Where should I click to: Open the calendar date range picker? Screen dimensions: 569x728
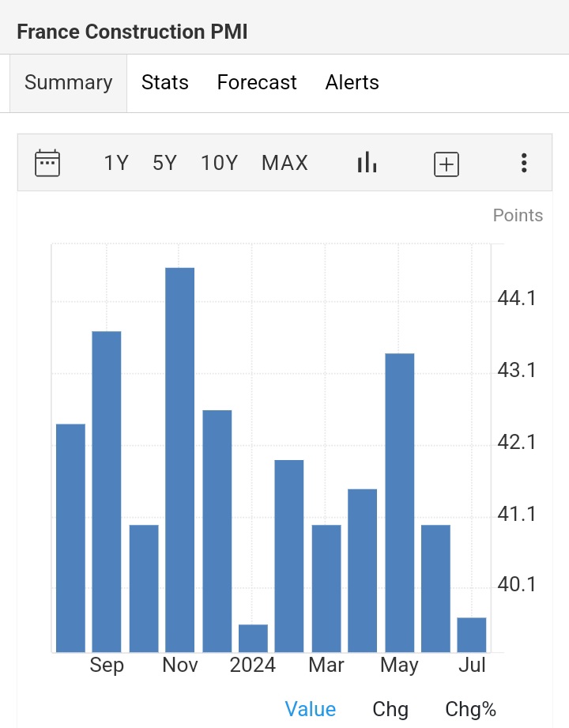click(x=47, y=164)
